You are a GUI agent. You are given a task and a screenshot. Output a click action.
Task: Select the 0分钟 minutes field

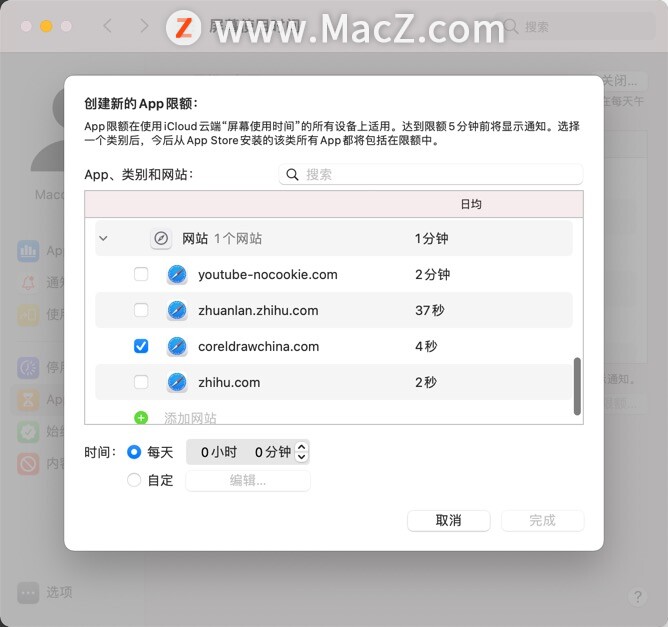pos(273,452)
